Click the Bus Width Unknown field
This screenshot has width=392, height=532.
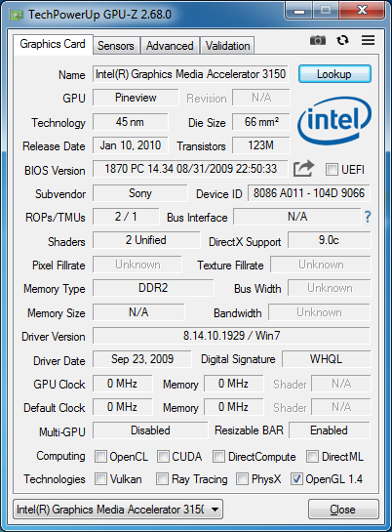[x=330, y=288]
